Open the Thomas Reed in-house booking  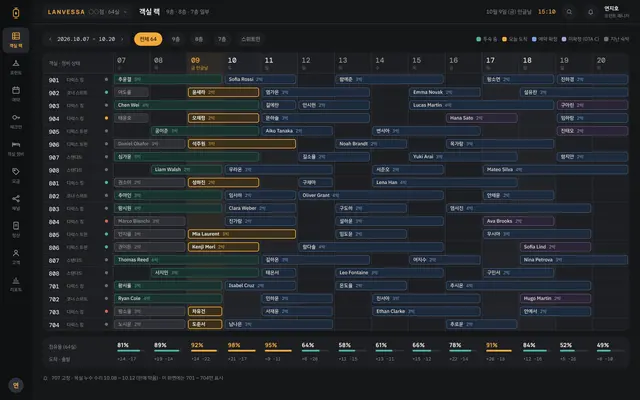[187, 260]
